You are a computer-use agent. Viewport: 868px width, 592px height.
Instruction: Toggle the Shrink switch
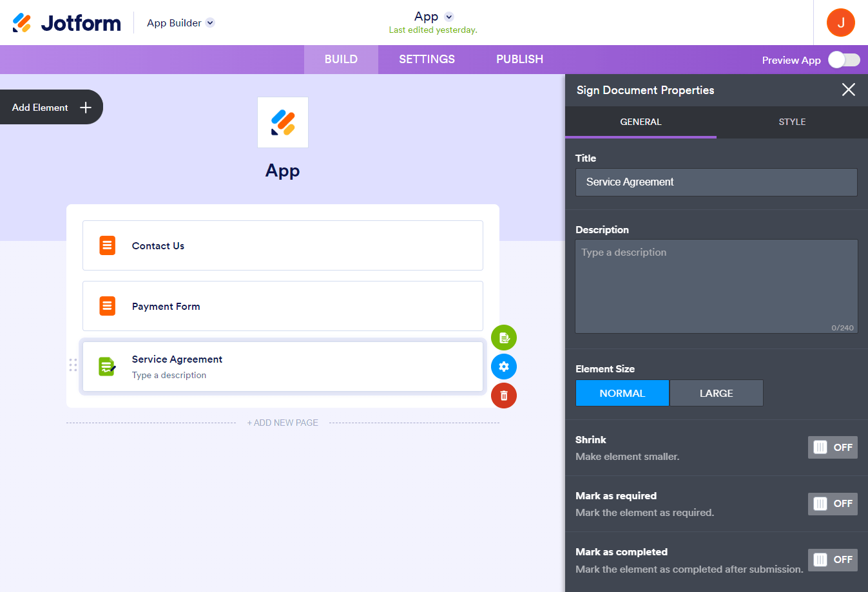[833, 448]
